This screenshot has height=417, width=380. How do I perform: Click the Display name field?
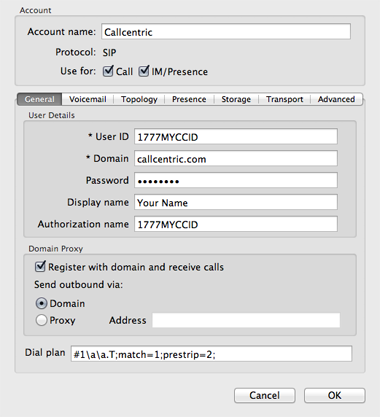click(x=236, y=202)
